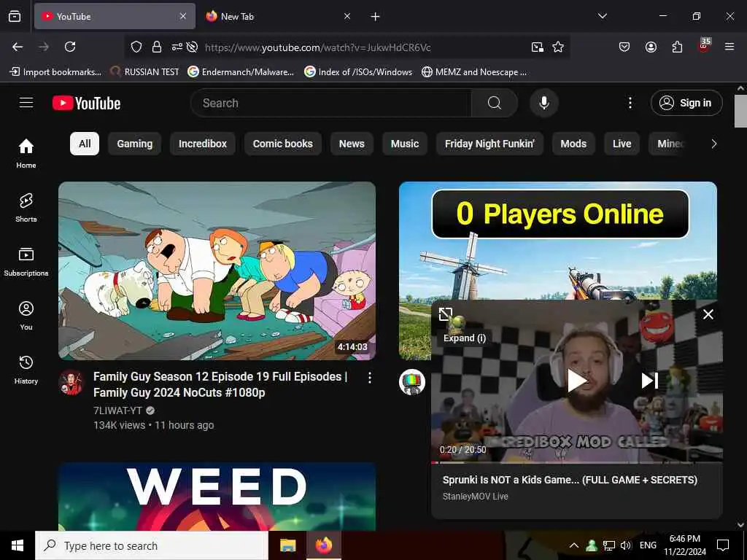Click the address bar URL

click(318, 47)
